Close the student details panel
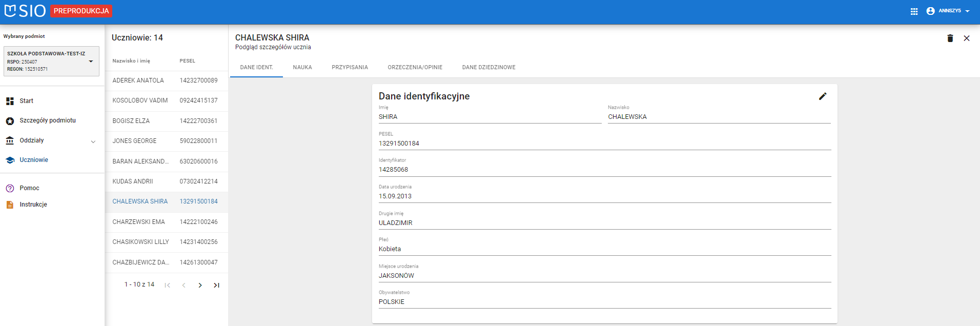This screenshot has height=326, width=980. (966, 38)
